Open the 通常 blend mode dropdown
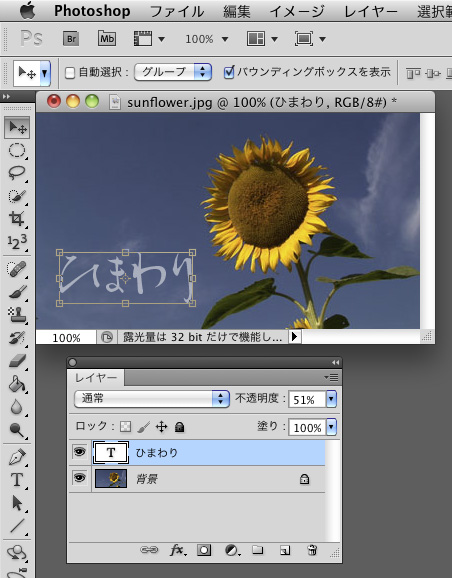This screenshot has height=578, width=452. click(152, 399)
